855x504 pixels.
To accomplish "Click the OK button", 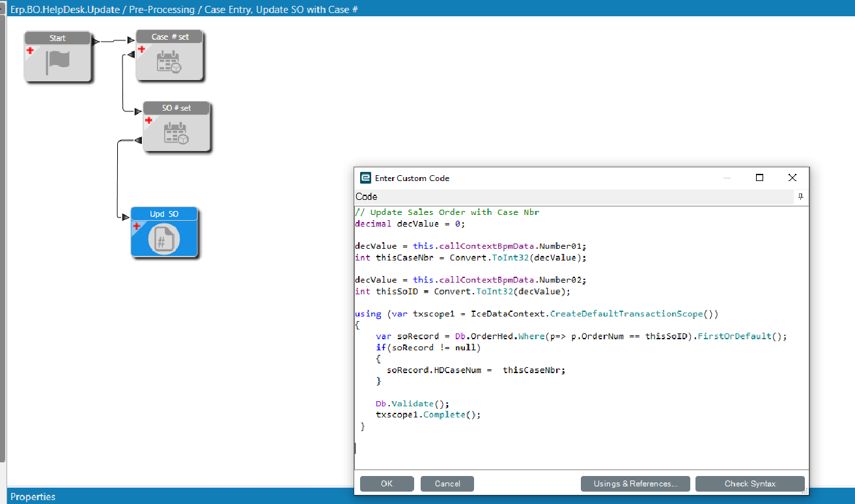I will tap(387, 484).
